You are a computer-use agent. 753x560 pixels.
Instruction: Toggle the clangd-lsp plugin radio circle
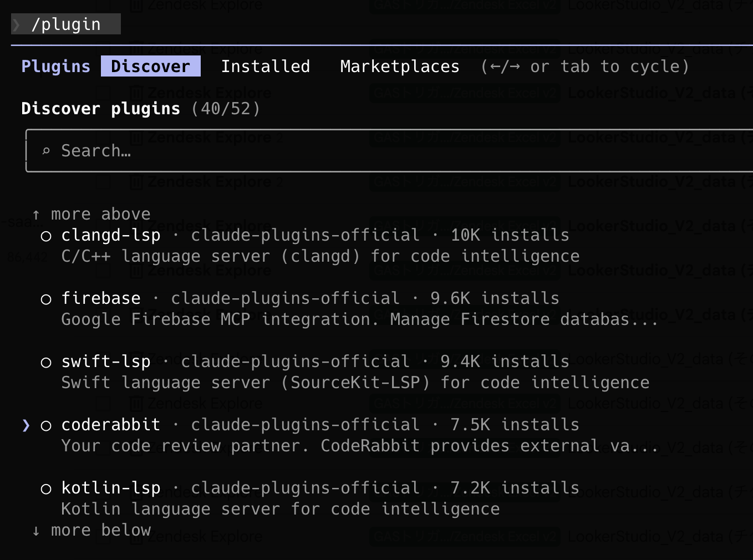46,236
